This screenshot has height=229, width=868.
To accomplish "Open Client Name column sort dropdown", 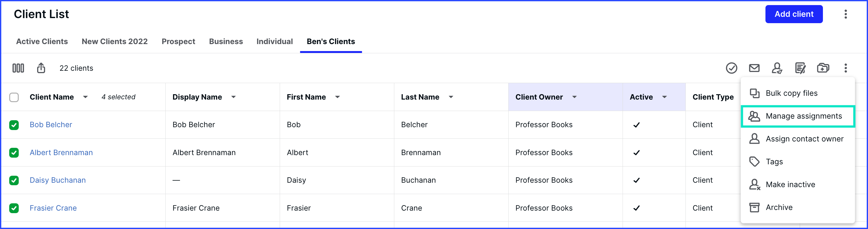I will tap(86, 97).
